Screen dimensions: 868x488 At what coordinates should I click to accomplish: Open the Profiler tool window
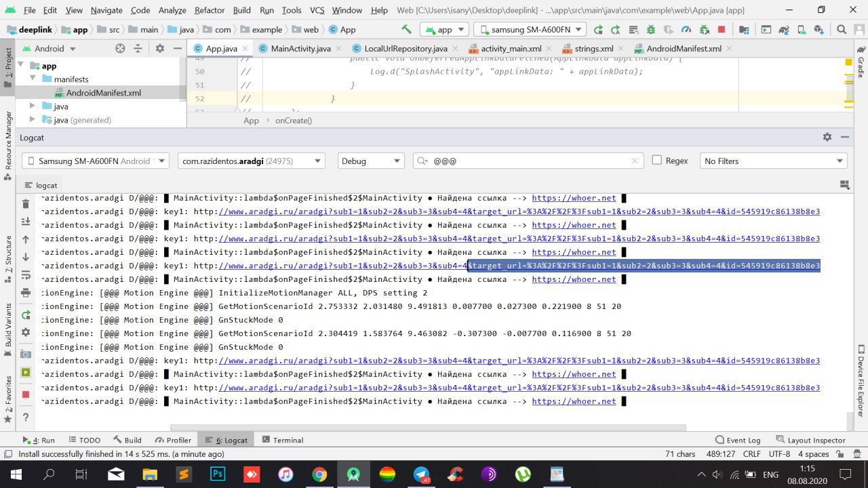click(174, 440)
